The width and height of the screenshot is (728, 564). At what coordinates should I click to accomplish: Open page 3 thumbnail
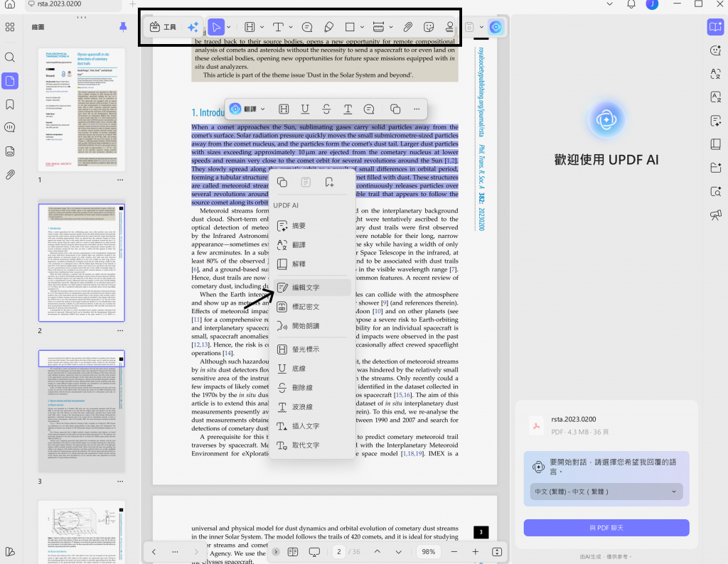click(82, 411)
